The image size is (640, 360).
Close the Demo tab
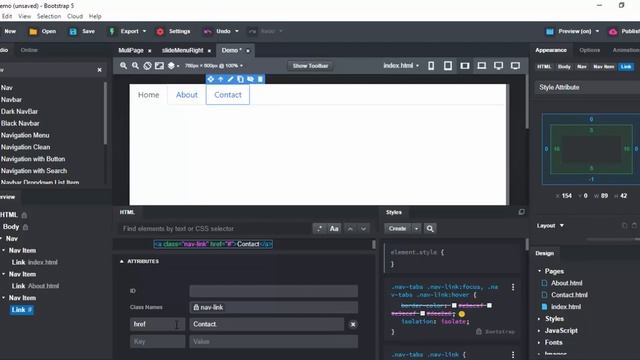[248, 51]
